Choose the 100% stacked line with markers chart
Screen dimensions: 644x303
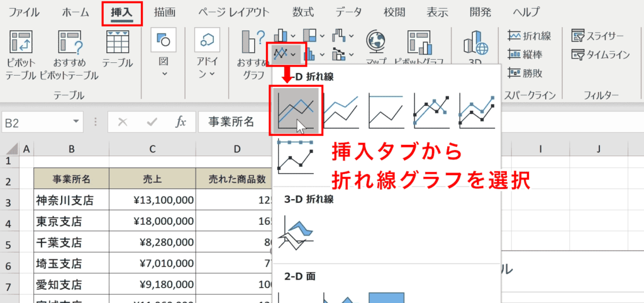click(x=296, y=156)
